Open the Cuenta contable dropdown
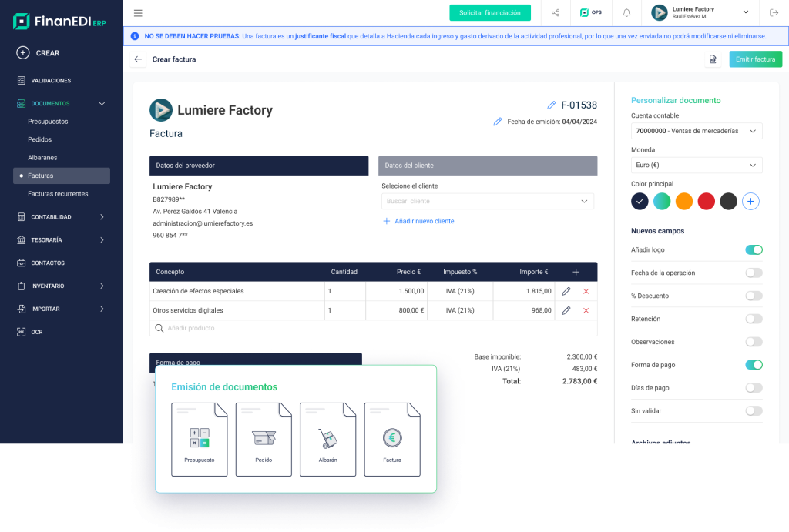 pos(696,130)
